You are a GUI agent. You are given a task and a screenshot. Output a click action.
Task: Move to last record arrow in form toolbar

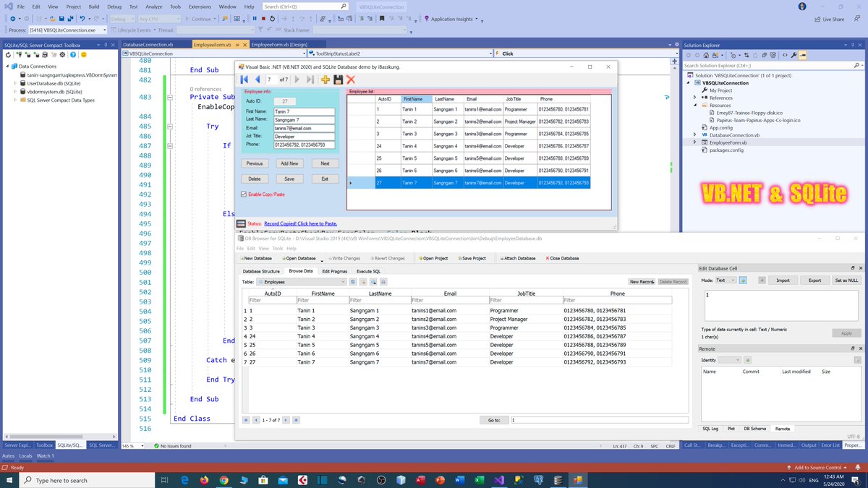[x=310, y=80]
